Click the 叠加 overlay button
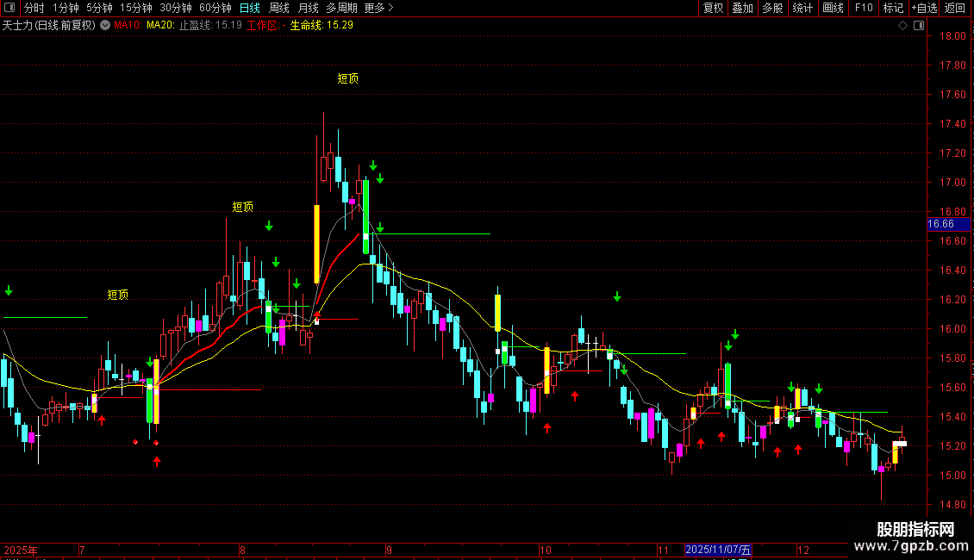The image size is (974, 560). pos(742,8)
